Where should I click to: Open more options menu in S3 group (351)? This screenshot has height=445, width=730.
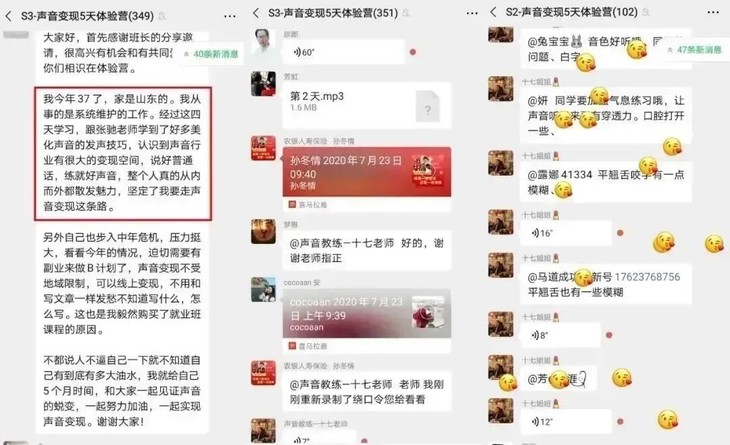[472, 13]
